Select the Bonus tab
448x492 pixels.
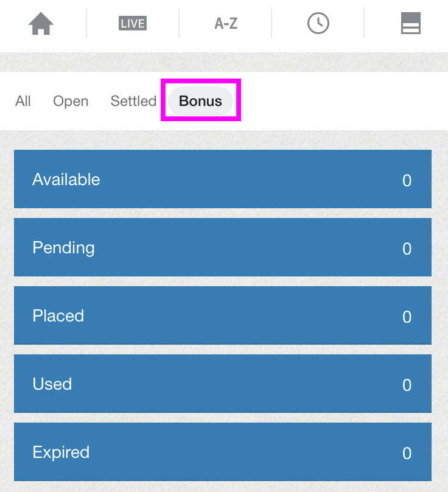(x=200, y=101)
